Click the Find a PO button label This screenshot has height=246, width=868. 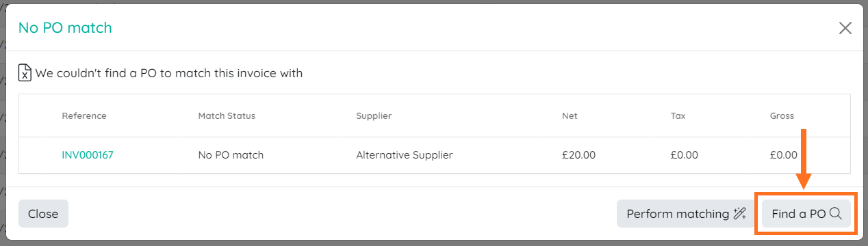point(799,214)
